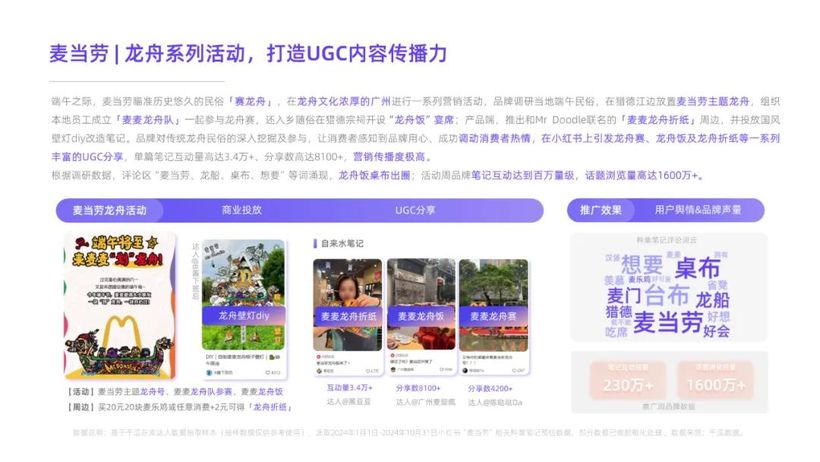Click the 【周边】 purchase offer line
This screenshot has height=462, width=820.
tap(178, 407)
